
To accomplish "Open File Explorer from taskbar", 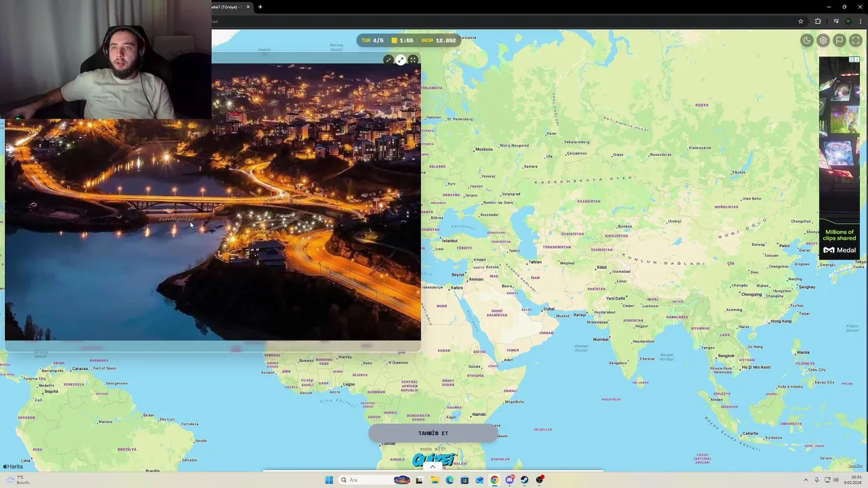I will coord(435,480).
